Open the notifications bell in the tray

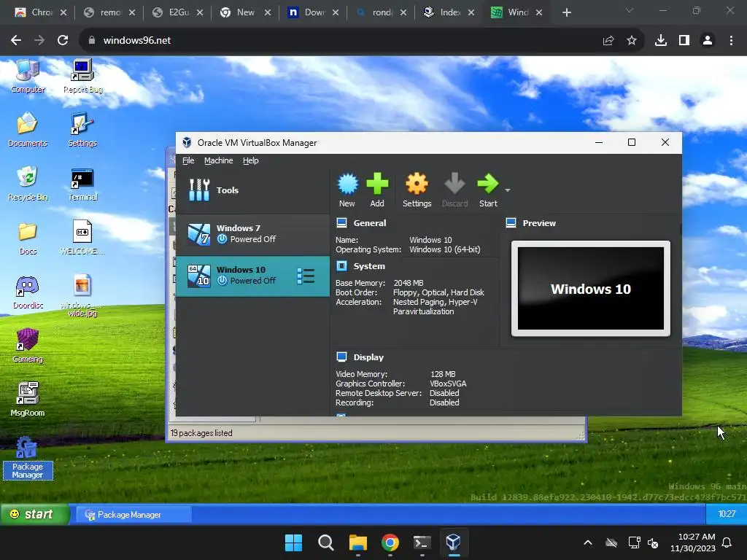727,542
